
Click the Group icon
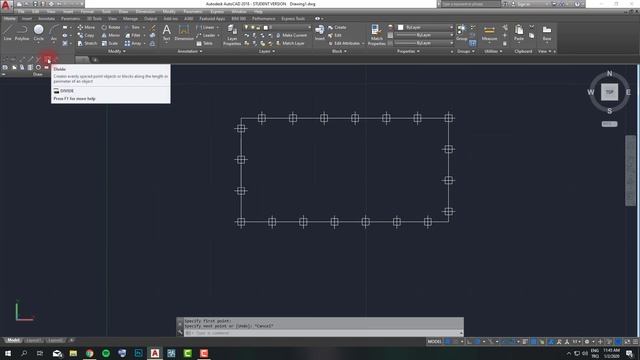tap(461, 32)
